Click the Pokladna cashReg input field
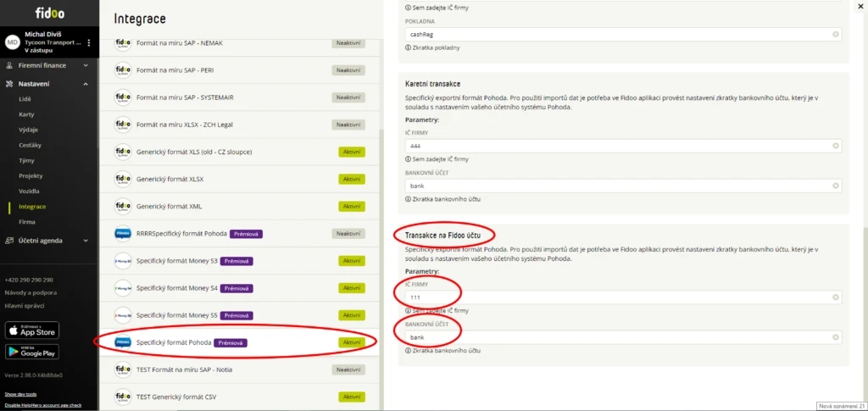The height and width of the screenshot is (411, 868). tap(624, 34)
